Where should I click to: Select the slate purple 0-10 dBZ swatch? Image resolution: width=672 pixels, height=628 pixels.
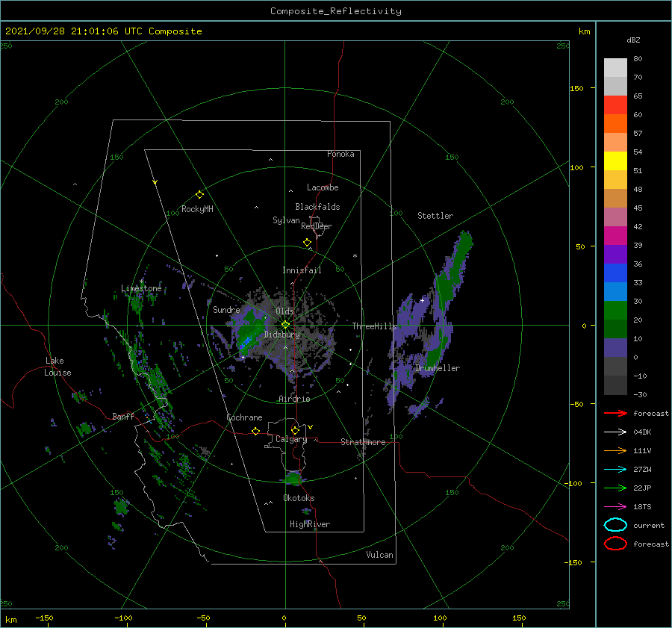(615, 348)
